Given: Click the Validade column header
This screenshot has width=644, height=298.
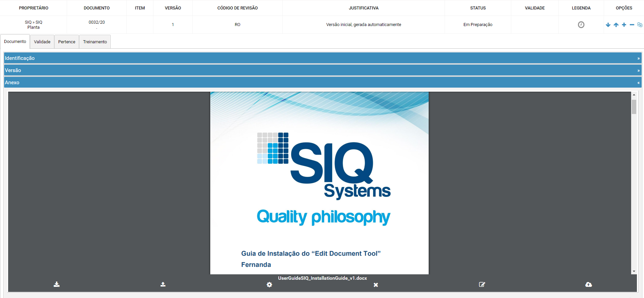Looking at the screenshot, I should (535, 8).
